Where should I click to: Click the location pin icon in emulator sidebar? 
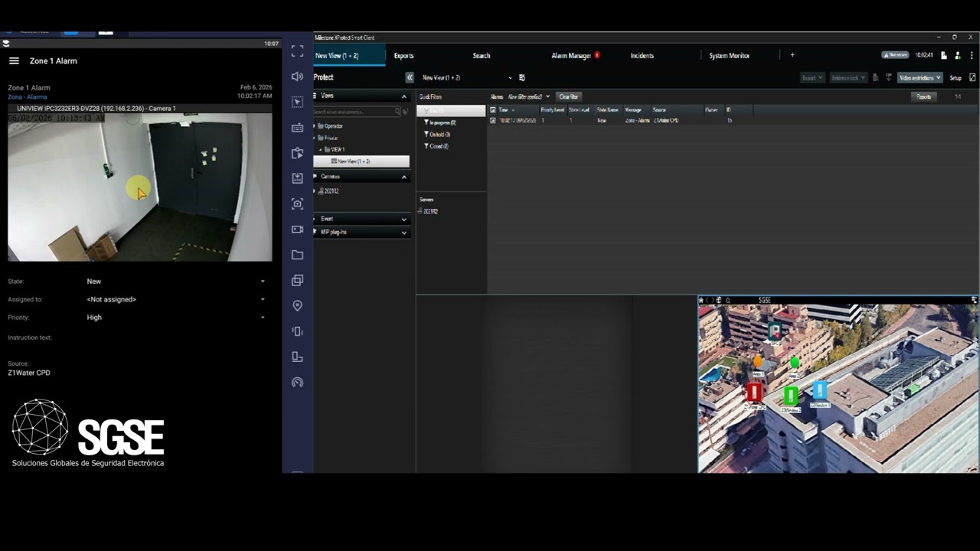[x=298, y=305]
